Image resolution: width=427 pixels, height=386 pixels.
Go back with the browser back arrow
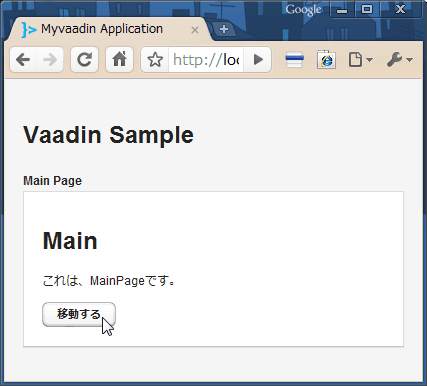point(23,60)
